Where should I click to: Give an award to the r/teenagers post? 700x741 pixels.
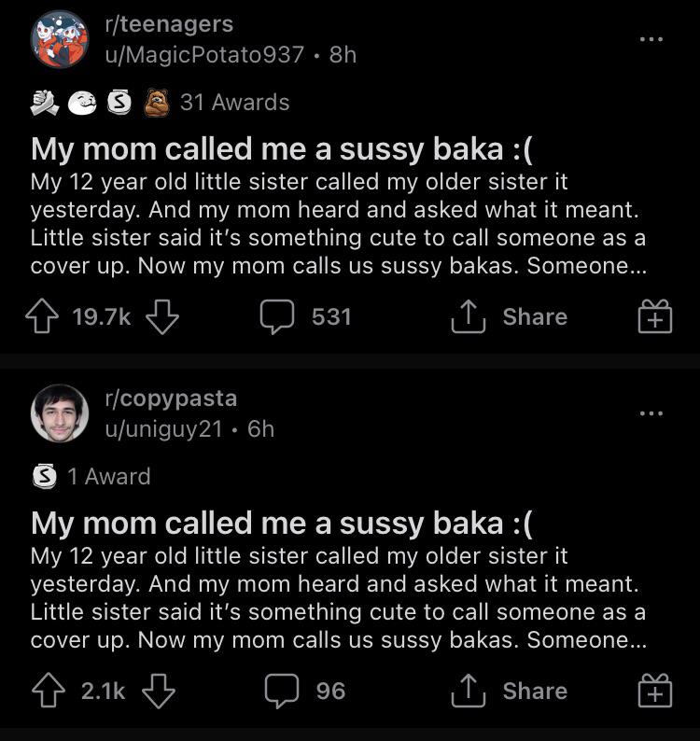[x=654, y=318]
